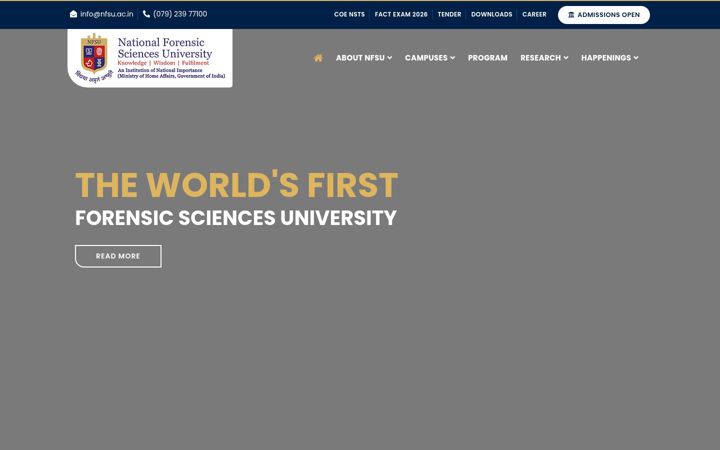The width and height of the screenshot is (720, 450).
Task: Open the ABOUT NFSU menu item
Action: point(360,58)
